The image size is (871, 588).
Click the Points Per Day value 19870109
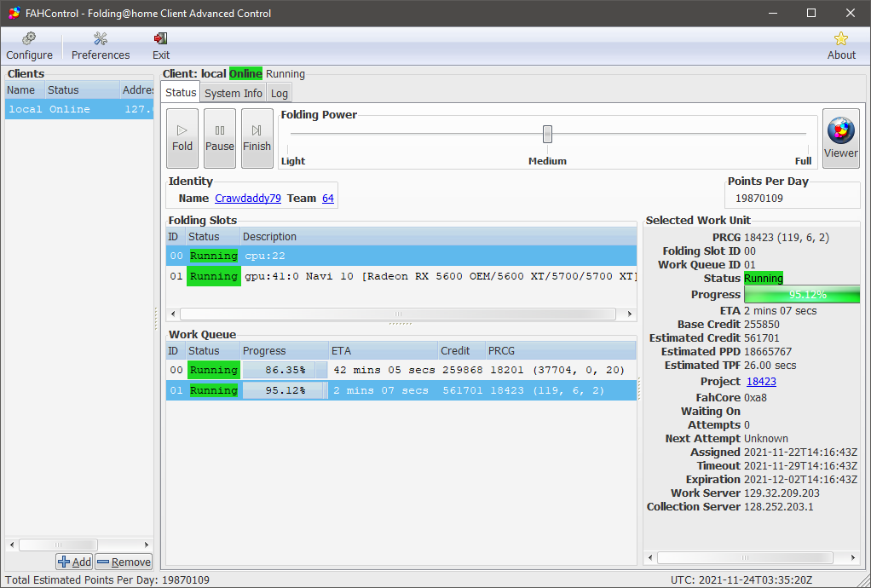point(759,199)
